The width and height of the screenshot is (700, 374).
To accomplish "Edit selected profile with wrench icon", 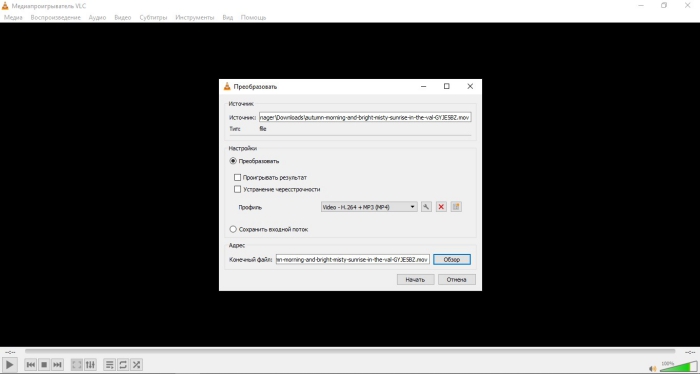I will click(x=426, y=207).
